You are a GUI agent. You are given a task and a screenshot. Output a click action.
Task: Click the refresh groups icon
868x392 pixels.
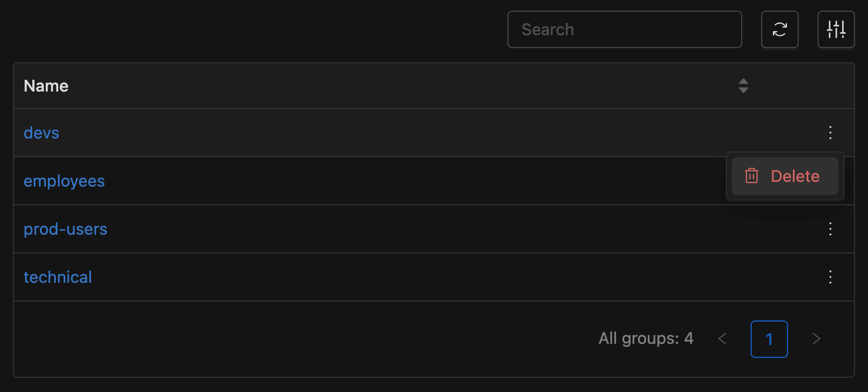[779, 29]
